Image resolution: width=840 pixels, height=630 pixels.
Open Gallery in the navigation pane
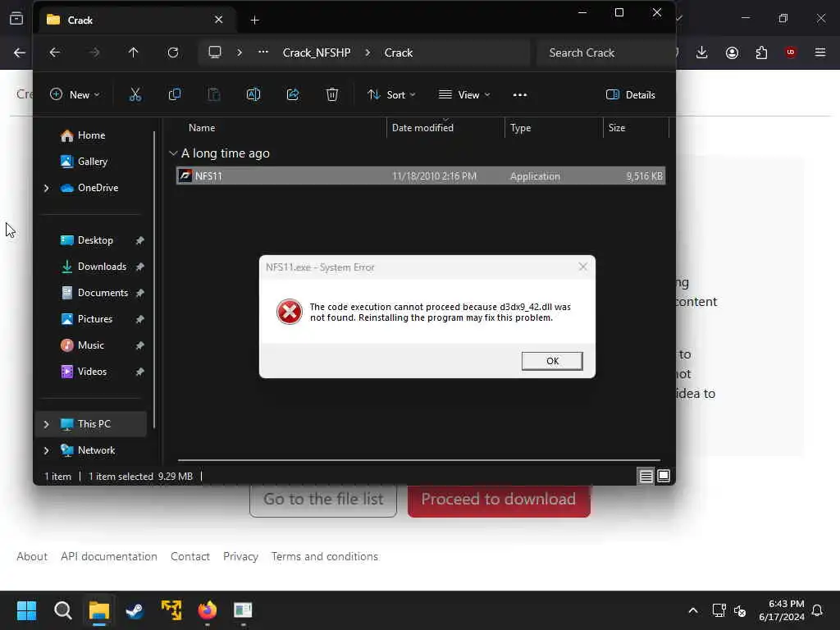coord(92,162)
